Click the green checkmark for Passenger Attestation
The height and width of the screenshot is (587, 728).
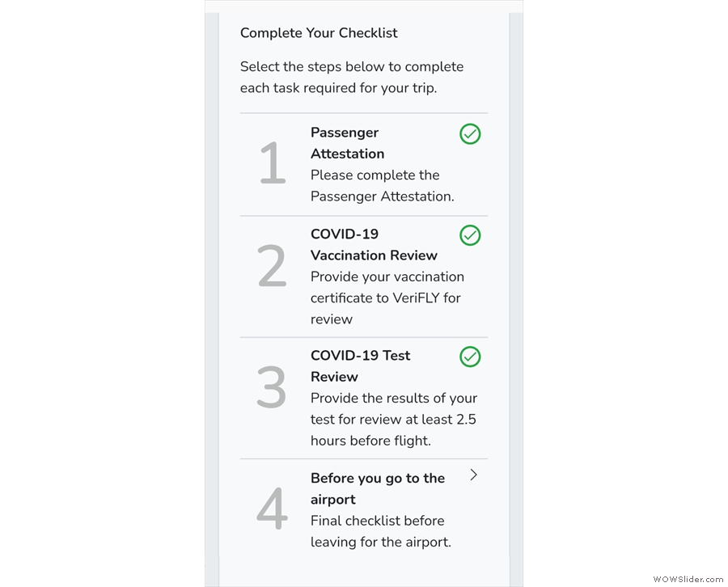click(470, 134)
